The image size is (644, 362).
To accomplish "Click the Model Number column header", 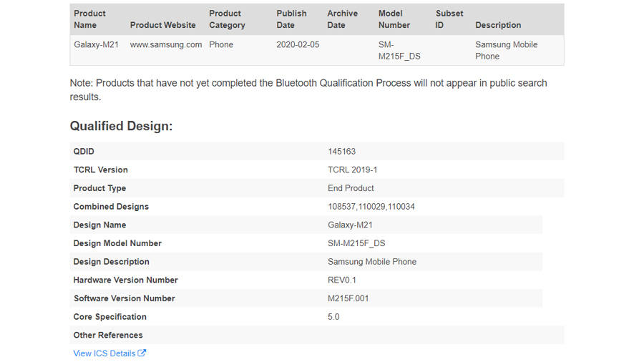I will 394,19.
